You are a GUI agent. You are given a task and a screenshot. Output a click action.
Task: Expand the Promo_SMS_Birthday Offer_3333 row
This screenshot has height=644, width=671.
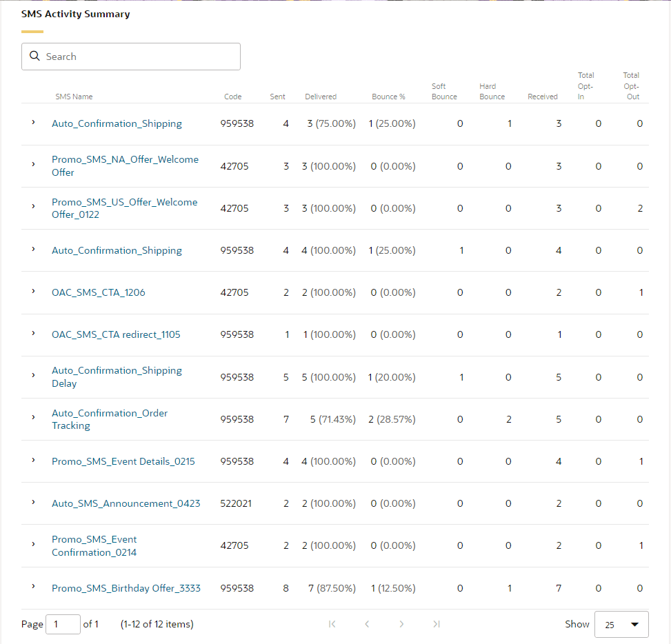pyautogui.click(x=33, y=588)
